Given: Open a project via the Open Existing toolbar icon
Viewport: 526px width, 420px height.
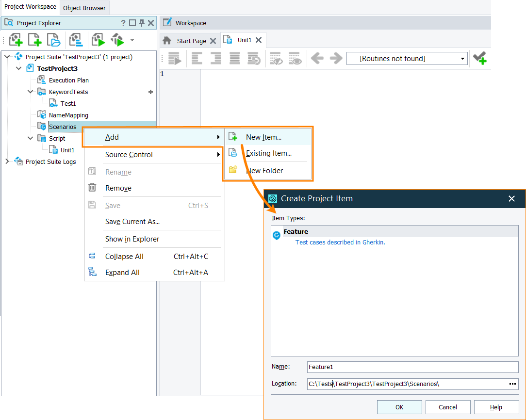Looking at the screenshot, I should point(53,40).
